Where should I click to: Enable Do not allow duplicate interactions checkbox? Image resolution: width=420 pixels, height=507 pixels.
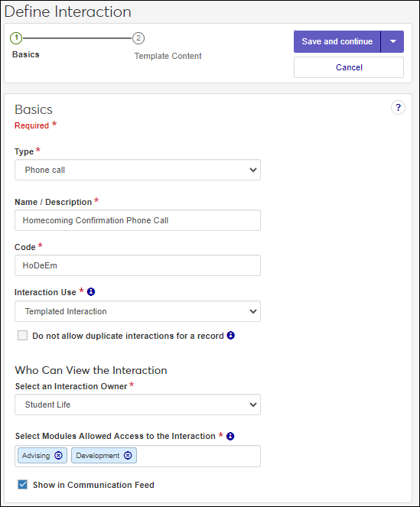pos(22,335)
